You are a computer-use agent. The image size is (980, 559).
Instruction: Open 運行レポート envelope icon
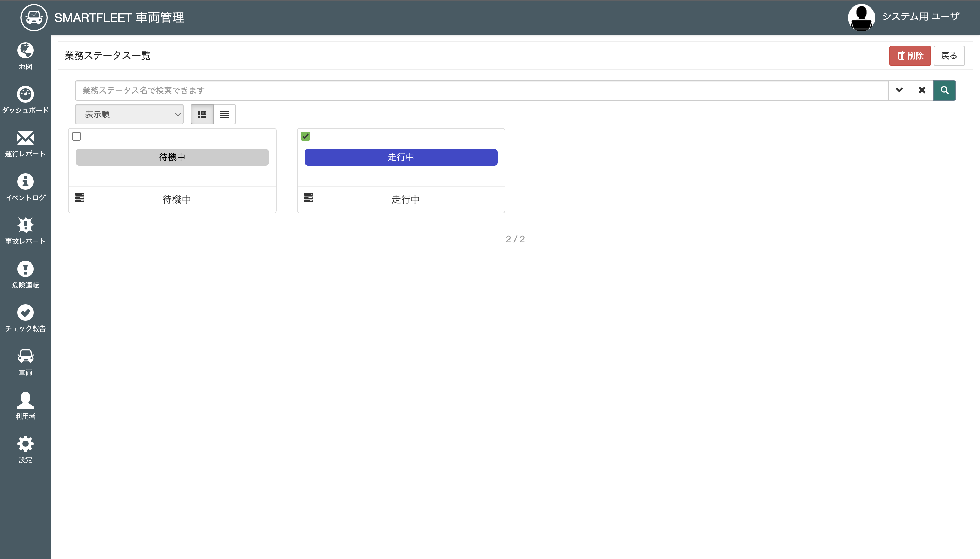26,138
